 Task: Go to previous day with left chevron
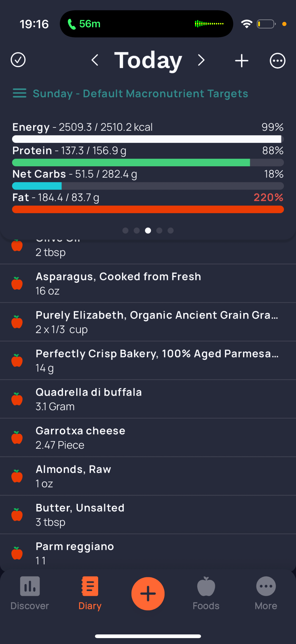[x=95, y=60]
